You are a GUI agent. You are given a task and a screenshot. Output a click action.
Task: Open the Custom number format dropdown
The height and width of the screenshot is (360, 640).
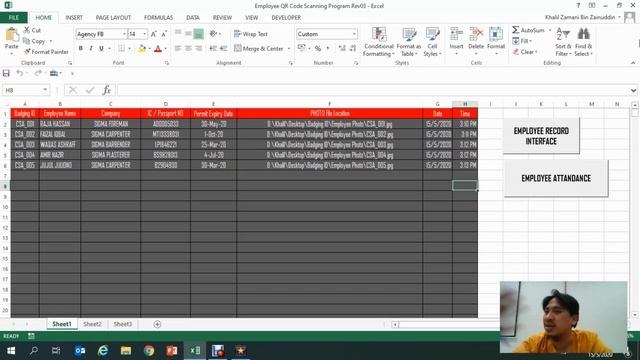354,34
